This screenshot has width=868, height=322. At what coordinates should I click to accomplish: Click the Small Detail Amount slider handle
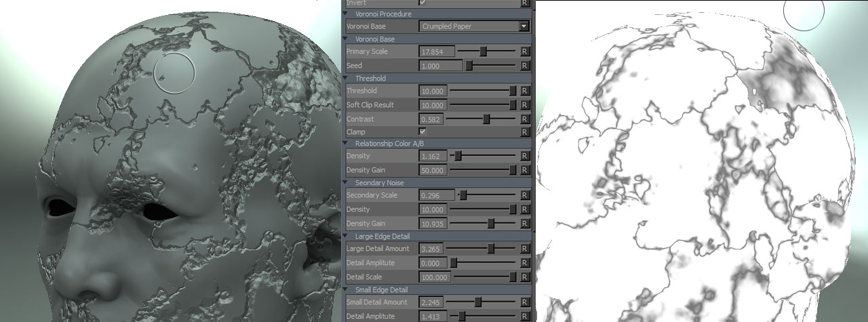(478, 302)
